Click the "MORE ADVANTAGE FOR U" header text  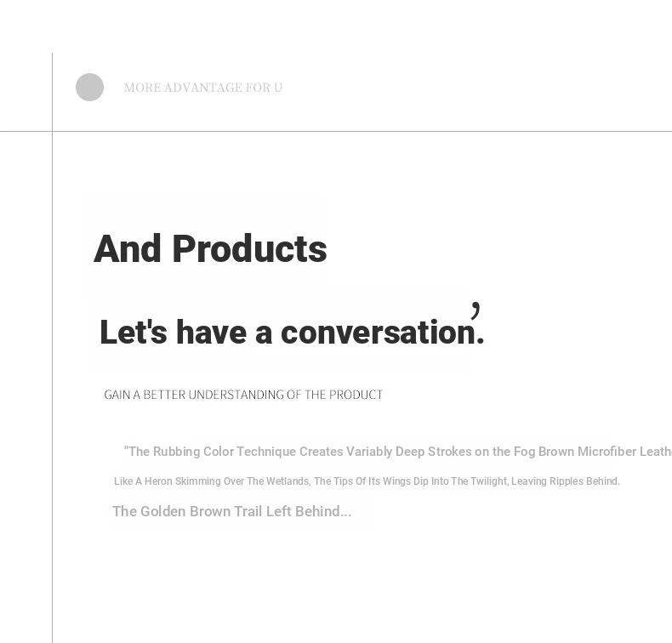tap(203, 88)
